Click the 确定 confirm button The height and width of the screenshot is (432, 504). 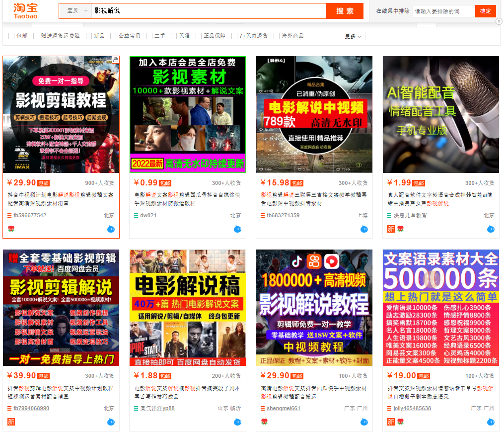[x=485, y=11]
